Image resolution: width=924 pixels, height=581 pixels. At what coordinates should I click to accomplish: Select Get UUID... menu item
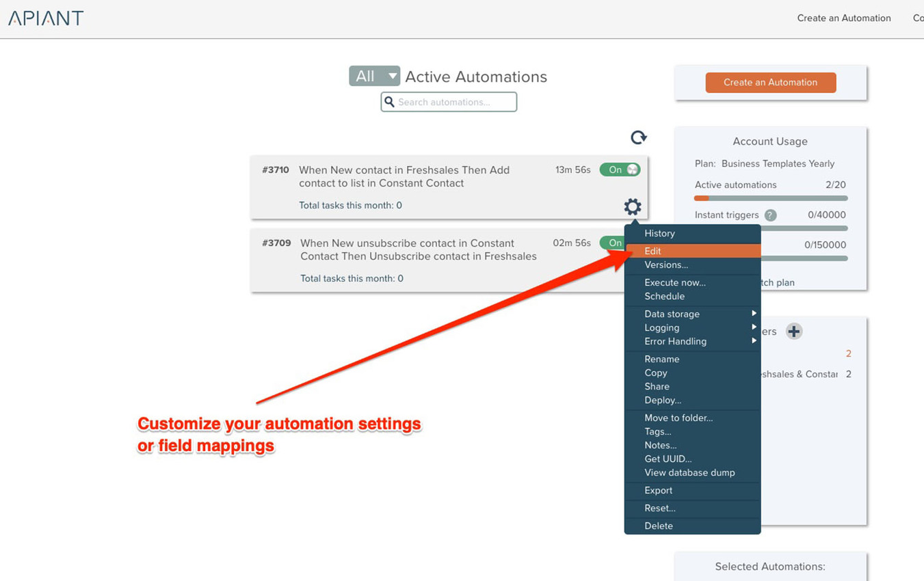(x=692, y=459)
